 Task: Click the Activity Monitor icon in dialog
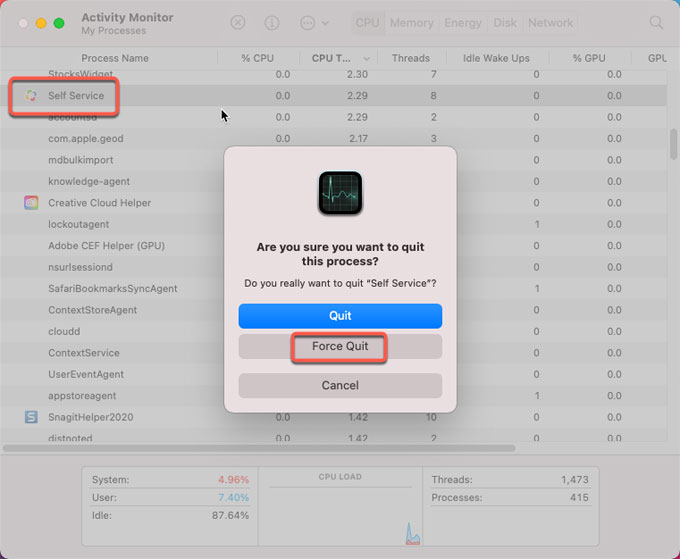pyautogui.click(x=340, y=193)
